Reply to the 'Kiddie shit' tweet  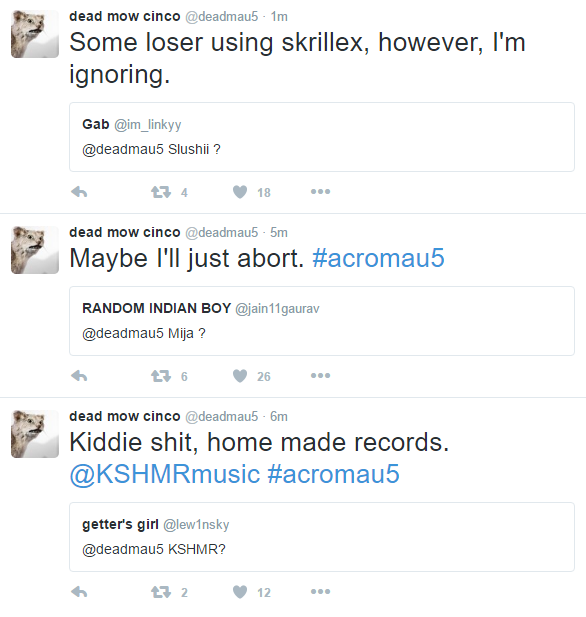[79, 592]
